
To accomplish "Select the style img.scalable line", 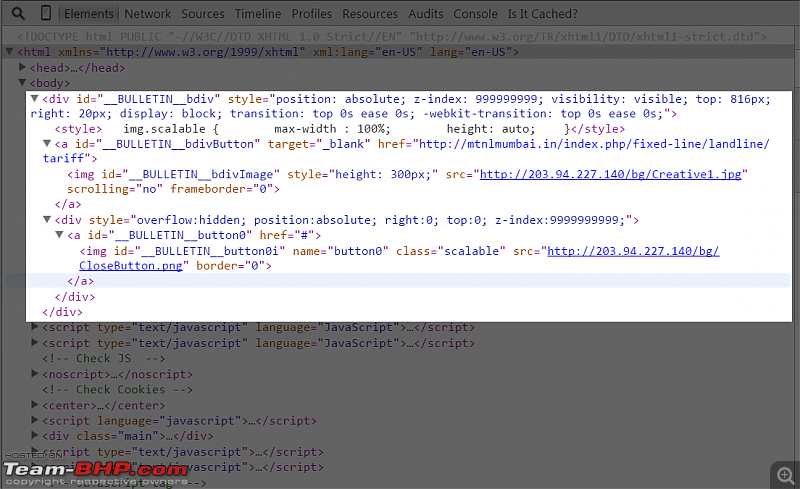I will point(340,129).
